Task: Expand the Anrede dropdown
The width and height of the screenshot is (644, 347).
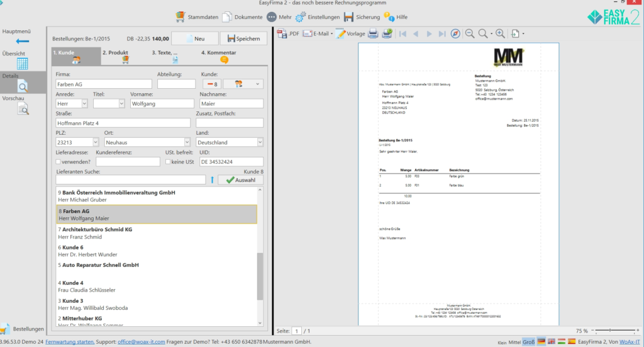Action: coord(84,104)
